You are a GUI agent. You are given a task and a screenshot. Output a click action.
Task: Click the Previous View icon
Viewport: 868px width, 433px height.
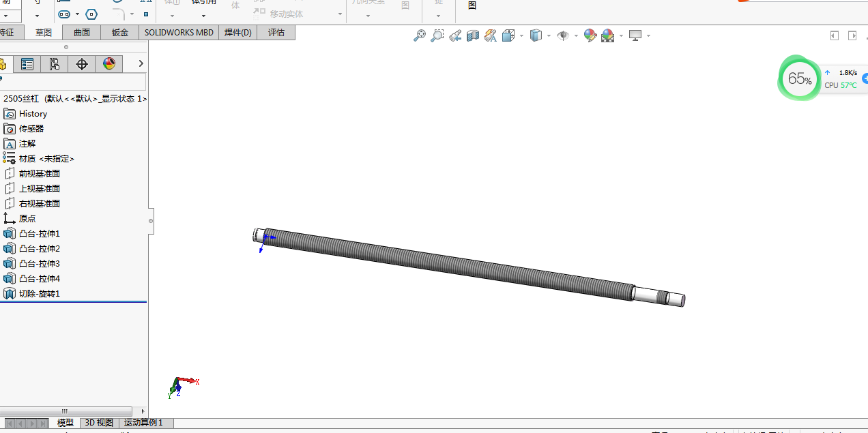pyautogui.click(x=455, y=35)
